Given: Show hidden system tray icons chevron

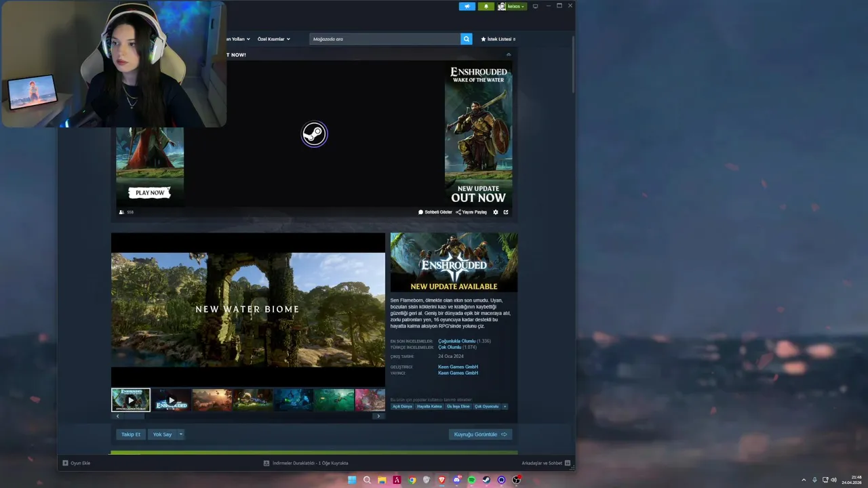Looking at the screenshot, I should click(x=804, y=480).
